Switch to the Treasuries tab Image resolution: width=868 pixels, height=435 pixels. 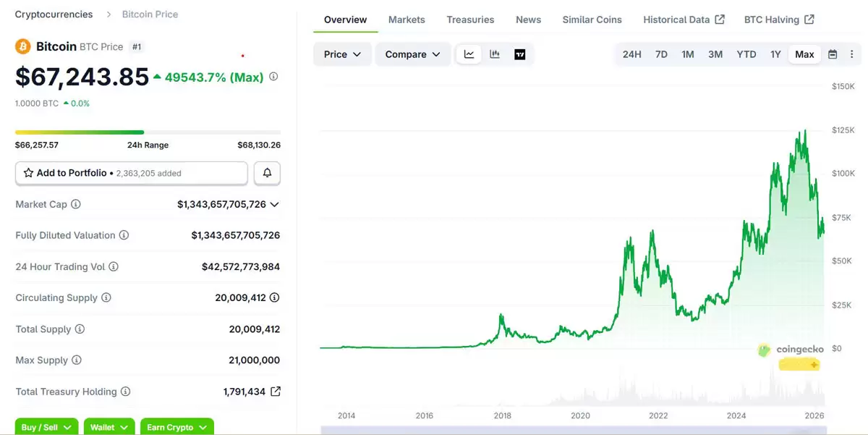pos(470,20)
